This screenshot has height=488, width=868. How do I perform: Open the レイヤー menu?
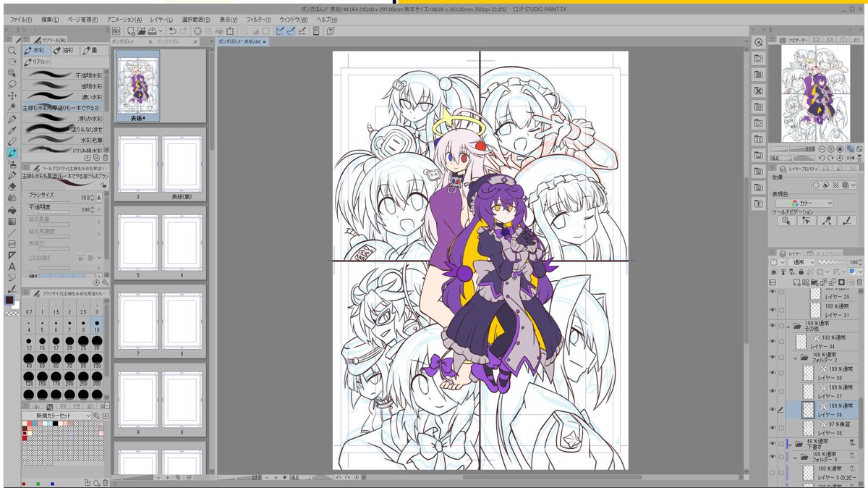(x=161, y=19)
